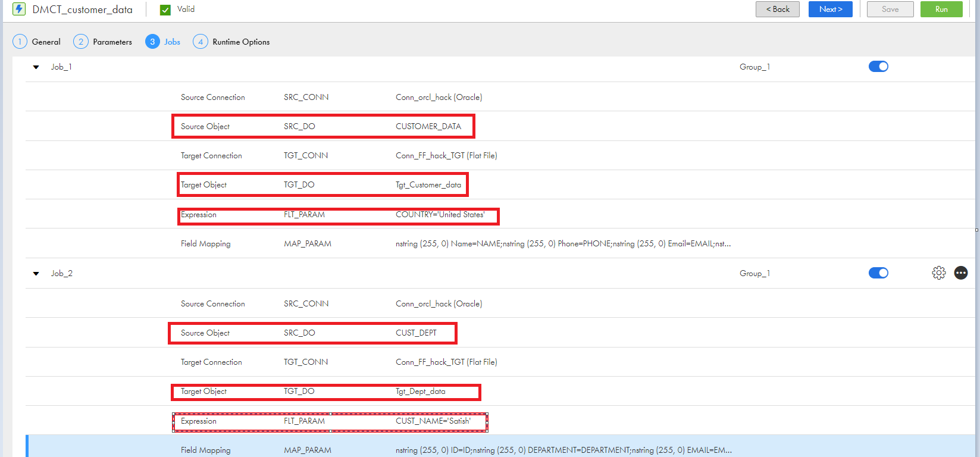Screen dimensions: 980x457
Task: Click Job_1 Target Connection label
Action: point(211,155)
